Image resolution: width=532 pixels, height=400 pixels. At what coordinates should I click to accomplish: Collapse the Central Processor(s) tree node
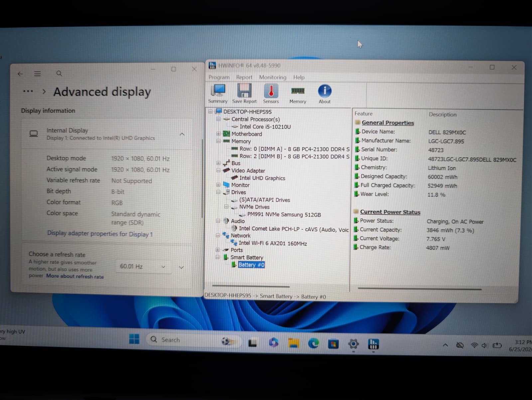(x=218, y=119)
